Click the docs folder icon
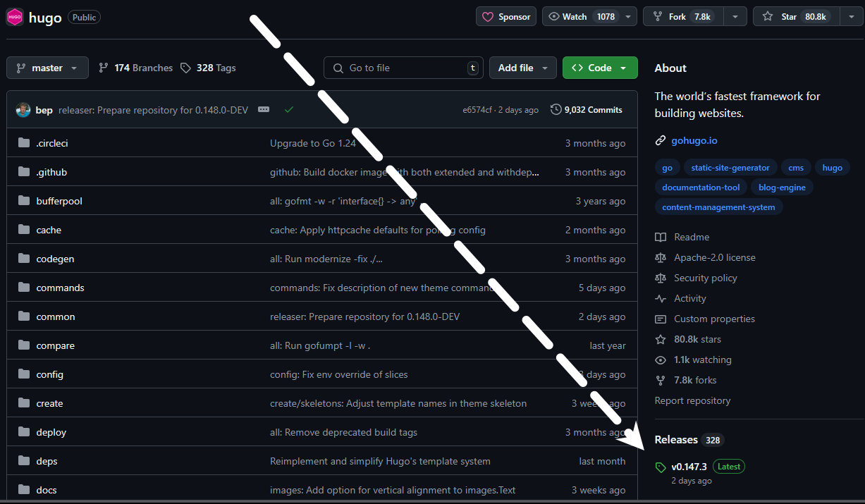 tap(24, 490)
